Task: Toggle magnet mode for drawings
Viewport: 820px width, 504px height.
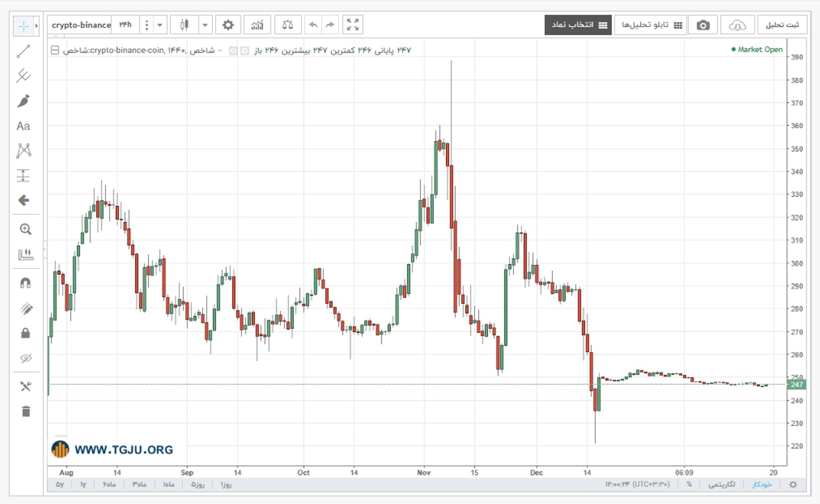Action: [x=25, y=283]
